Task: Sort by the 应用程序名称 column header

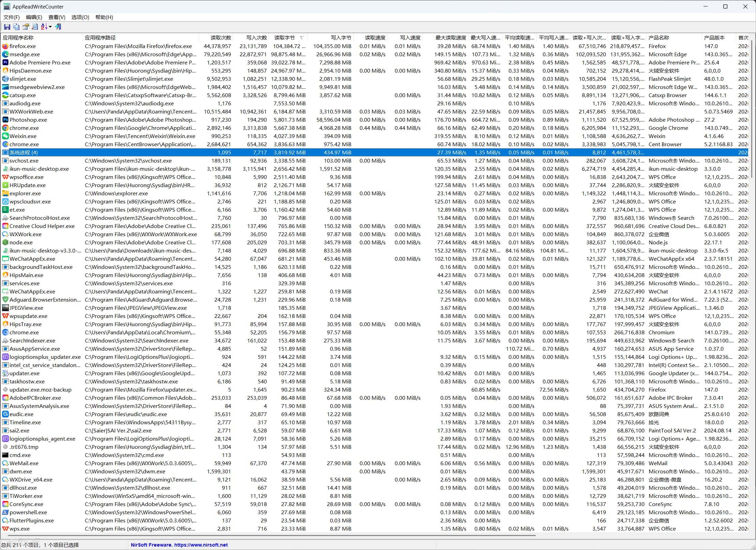Action: pyautogui.click(x=19, y=38)
